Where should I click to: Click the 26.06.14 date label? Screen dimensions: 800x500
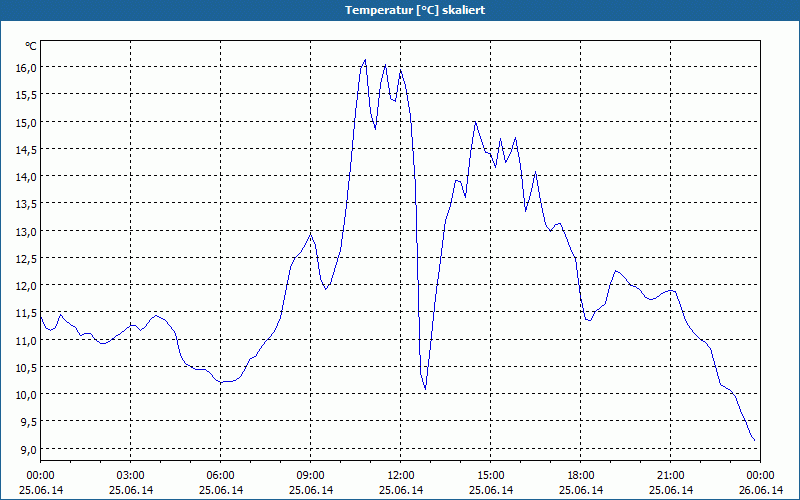761,490
